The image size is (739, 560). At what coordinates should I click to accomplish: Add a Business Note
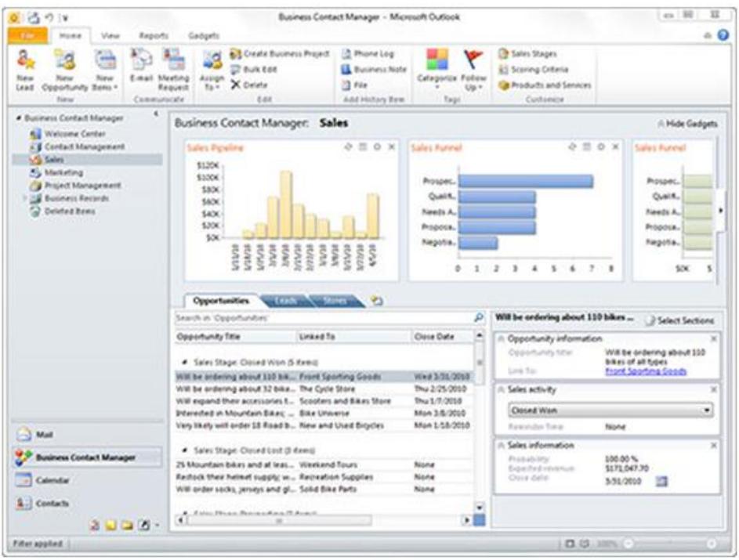pos(374,69)
